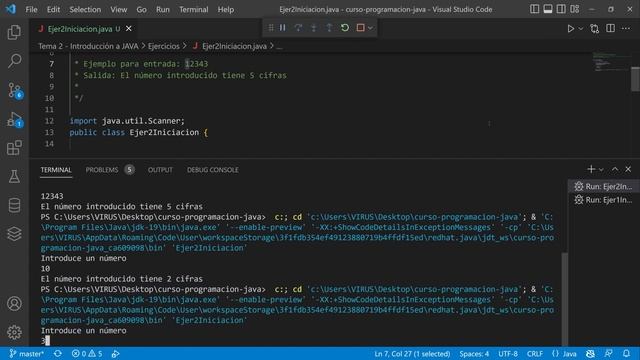This screenshot has width=640, height=360.
Task: Toggle the bottom Panel layout
Action: (548, 9)
